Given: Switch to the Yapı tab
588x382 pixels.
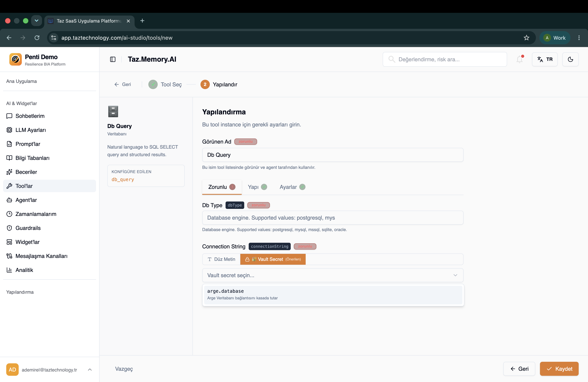Looking at the screenshot, I should pyautogui.click(x=257, y=187).
